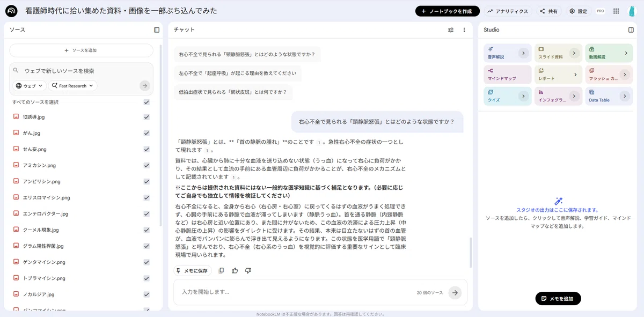Click ソースを追加 button
The image size is (644, 317).
pos(81,50)
